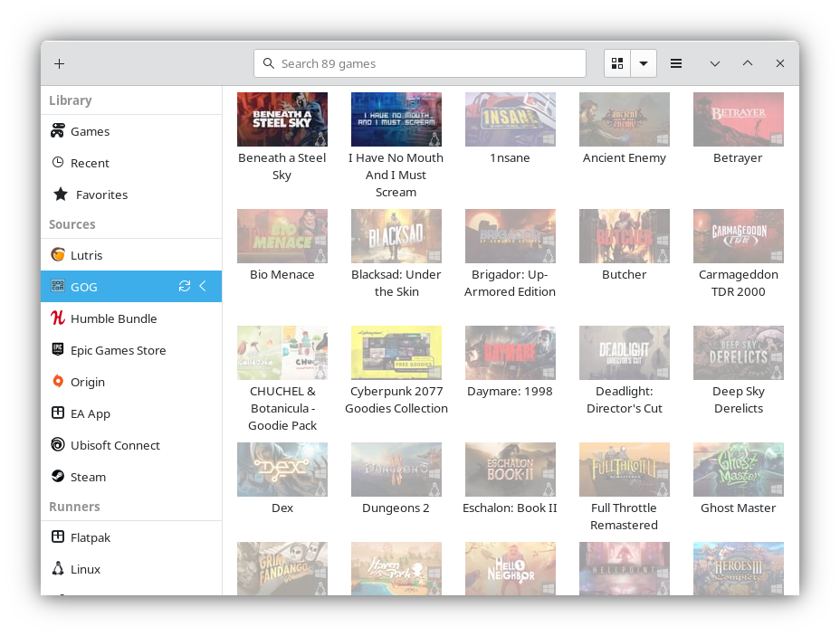Click the Flatpak runner icon
This screenshot has height=636, width=840.
coord(57,536)
